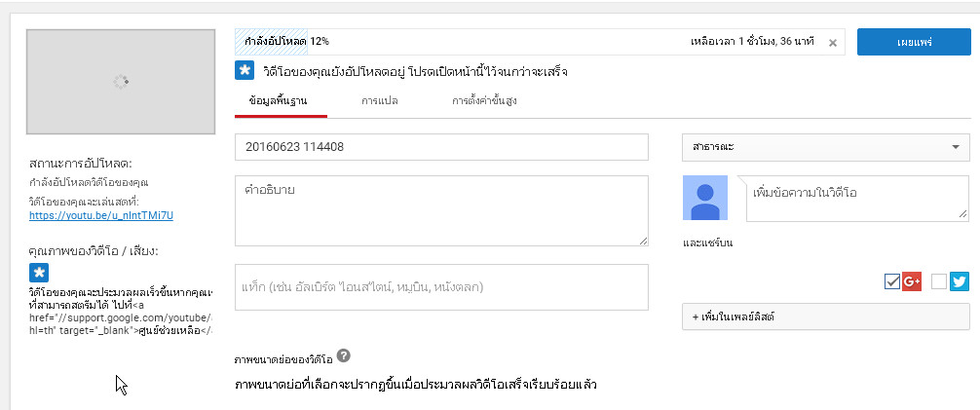Uncheck the Google+ sharing checkbox
Viewport: 980px width, 410px height.
(892, 281)
